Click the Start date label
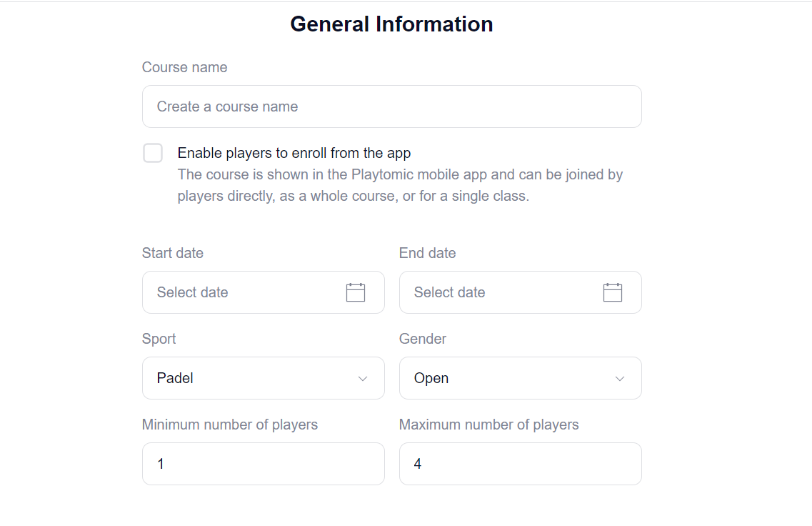 pyautogui.click(x=173, y=252)
